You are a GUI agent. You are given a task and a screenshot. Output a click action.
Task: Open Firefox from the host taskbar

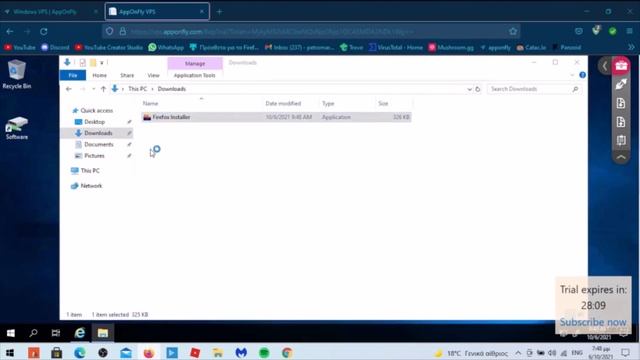pyautogui.click(x=149, y=353)
